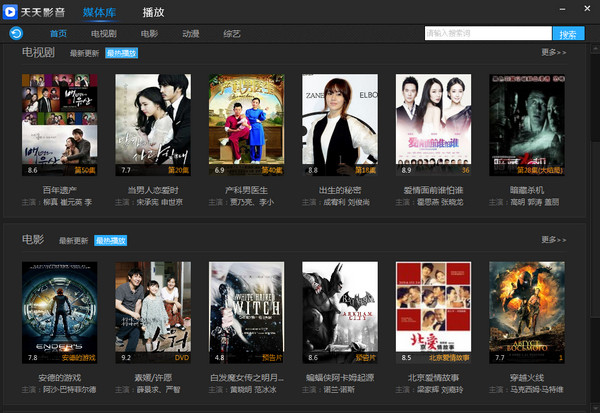Close the 天天影音 window

point(587,8)
